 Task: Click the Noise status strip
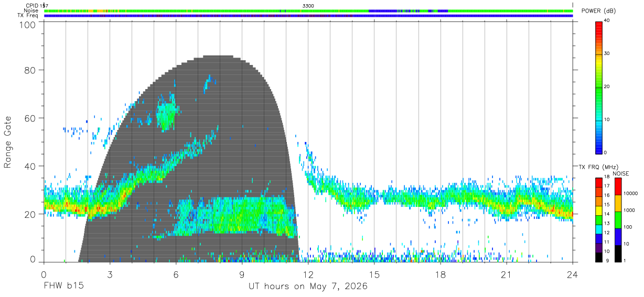[308, 10]
